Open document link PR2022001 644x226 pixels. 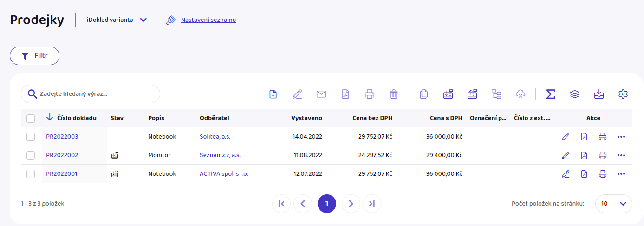coord(62,174)
